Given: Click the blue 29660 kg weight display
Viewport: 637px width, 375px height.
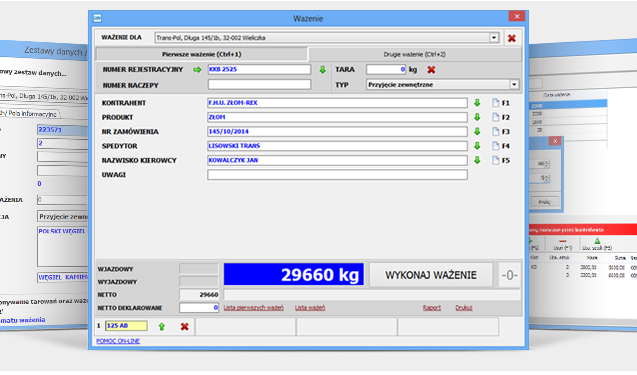Looking at the screenshot, I should tap(293, 274).
